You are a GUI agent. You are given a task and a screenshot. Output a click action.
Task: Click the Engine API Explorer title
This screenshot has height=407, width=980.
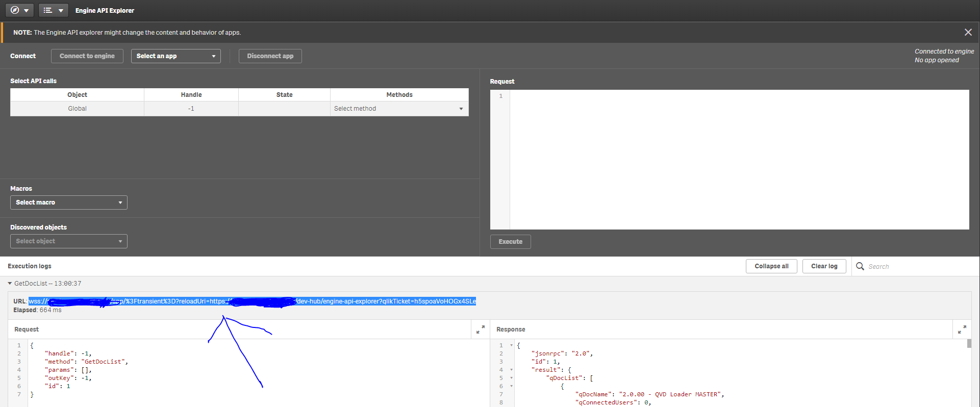click(x=105, y=10)
